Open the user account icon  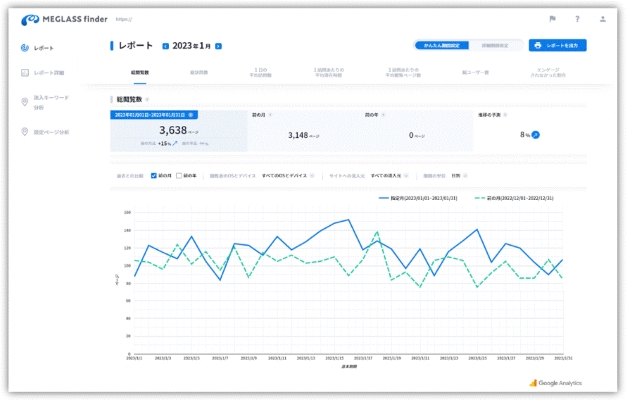[602, 19]
